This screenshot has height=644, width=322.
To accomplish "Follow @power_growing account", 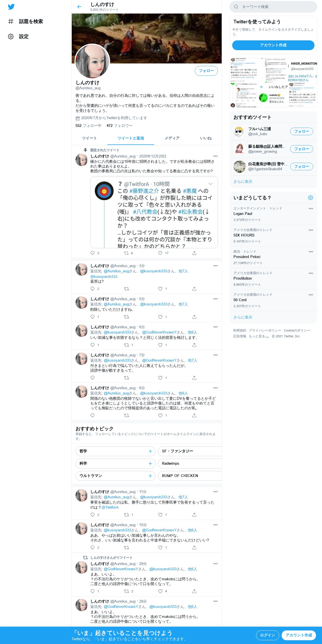I will click(301, 149).
